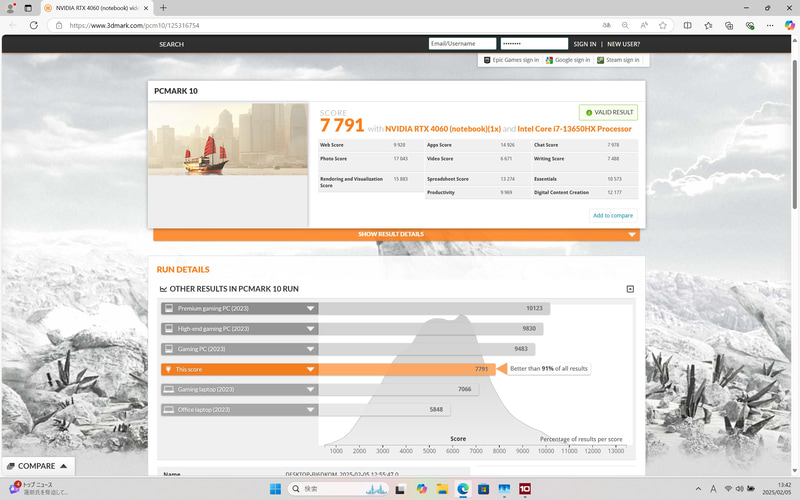Open a new browser tab
Screen dimensions: 800x500
pyautogui.click(x=163, y=8)
